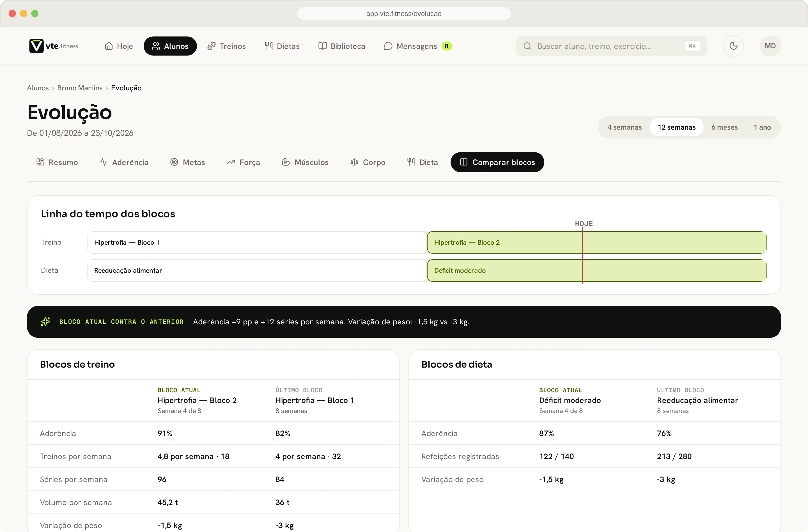Open Bruno Martins breadcrumb link
Screen dimensions: 808x532
click(80, 88)
